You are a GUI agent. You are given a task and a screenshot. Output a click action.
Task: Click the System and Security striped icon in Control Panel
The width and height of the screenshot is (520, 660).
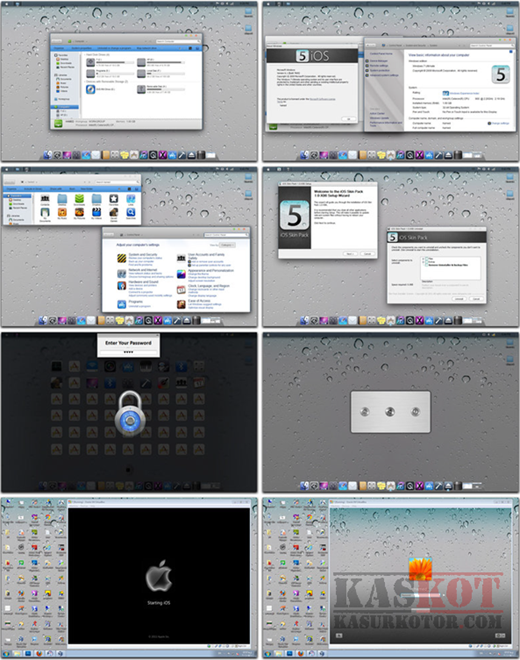122,258
